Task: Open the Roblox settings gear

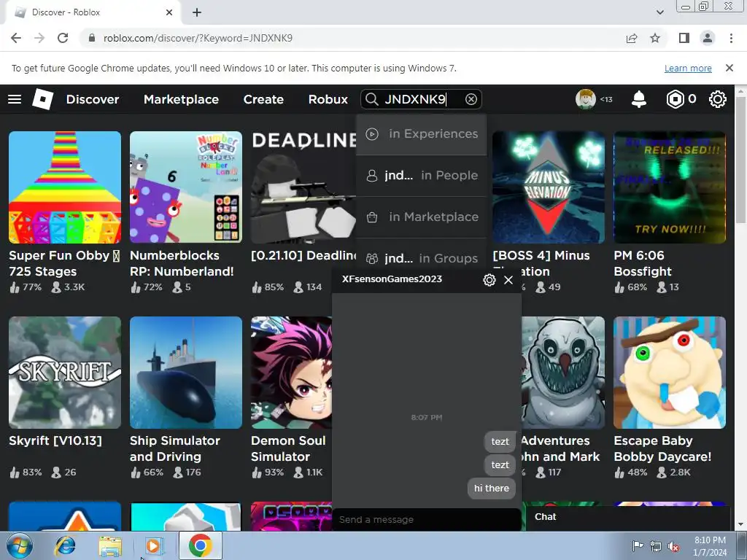Action: [718, 99]
